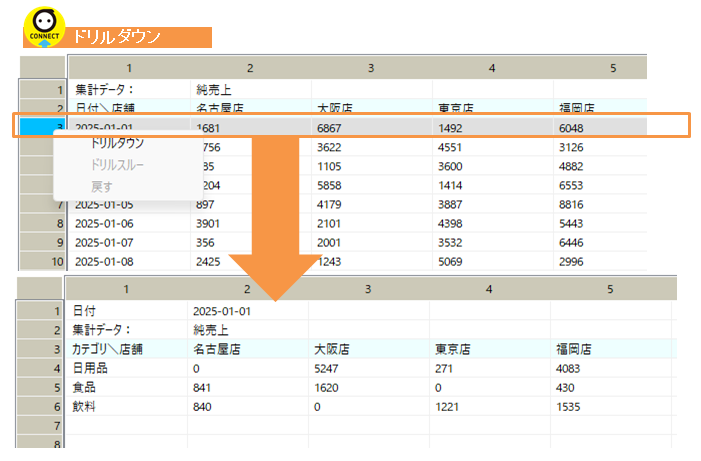This screenshot has height=461, width=701.
Task: Click the 東京店 header in lower grid
Action: (490, 349)
